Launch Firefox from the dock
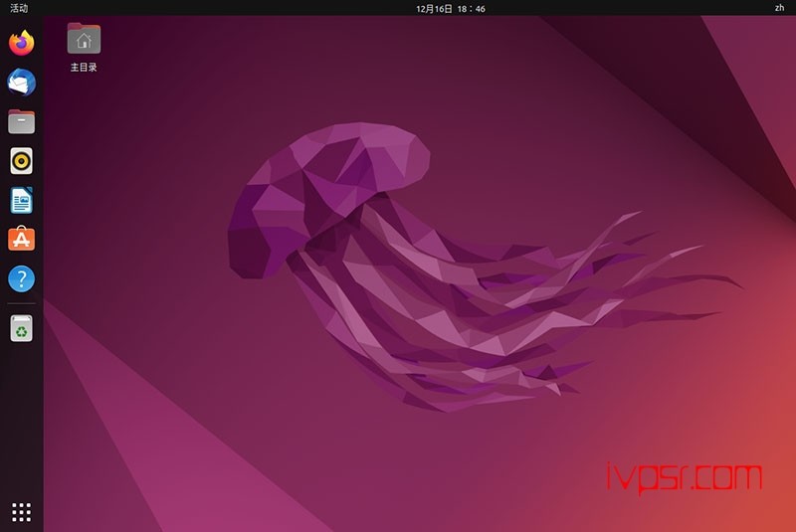This screenshot has height=532, width=796. pos(21,43)
